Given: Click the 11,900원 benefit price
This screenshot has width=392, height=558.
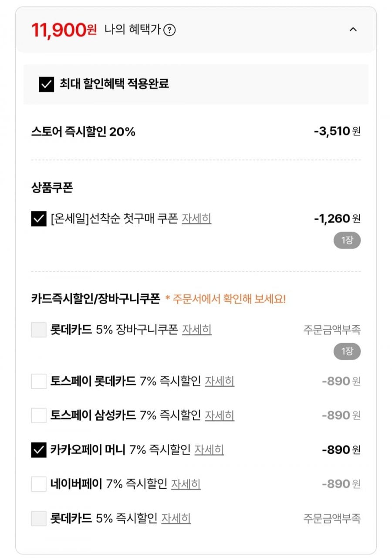Looking at the screenshot, I should pos(64,30).
